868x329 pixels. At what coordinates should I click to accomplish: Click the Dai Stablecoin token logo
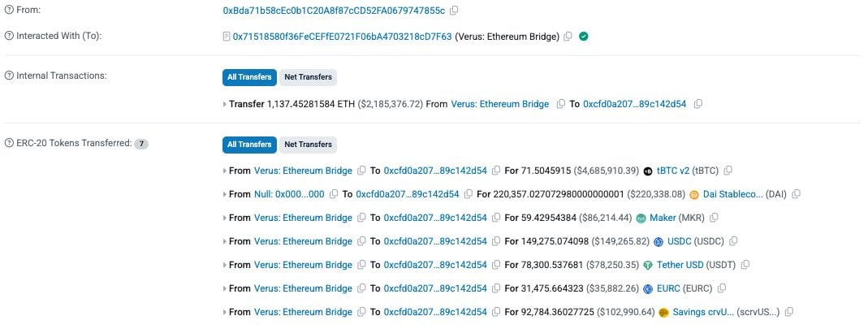pyautogui.click(x=694, y=194)
